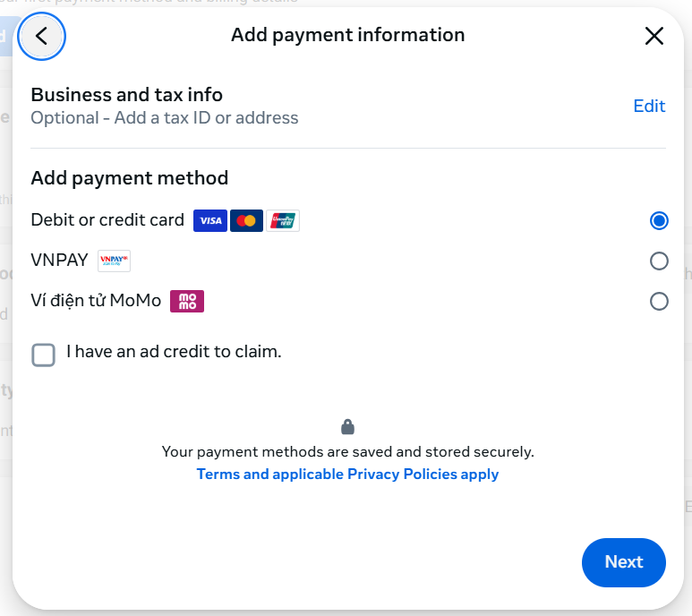Click the Mastercard logo

[x=246, y=220]
